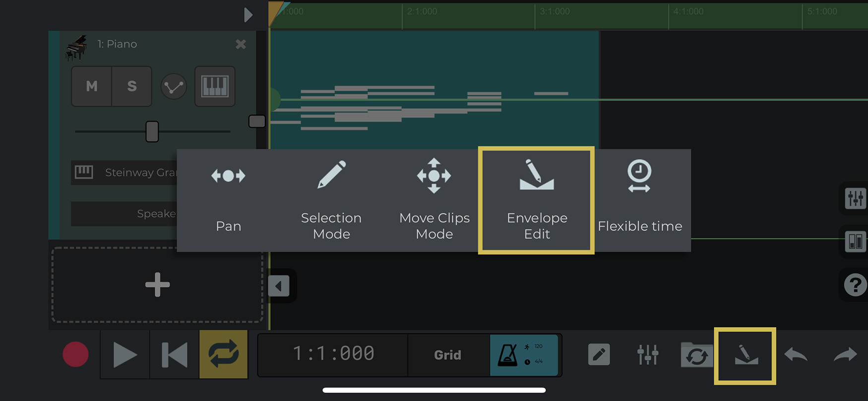
Task: Collapse the track panel with left arrow
Action: point(279,286)
